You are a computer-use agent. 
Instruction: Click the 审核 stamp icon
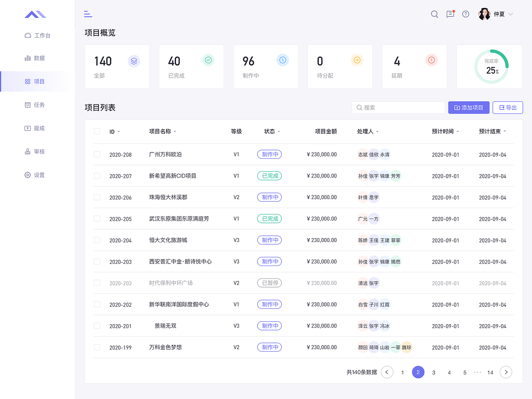[28, 151]
